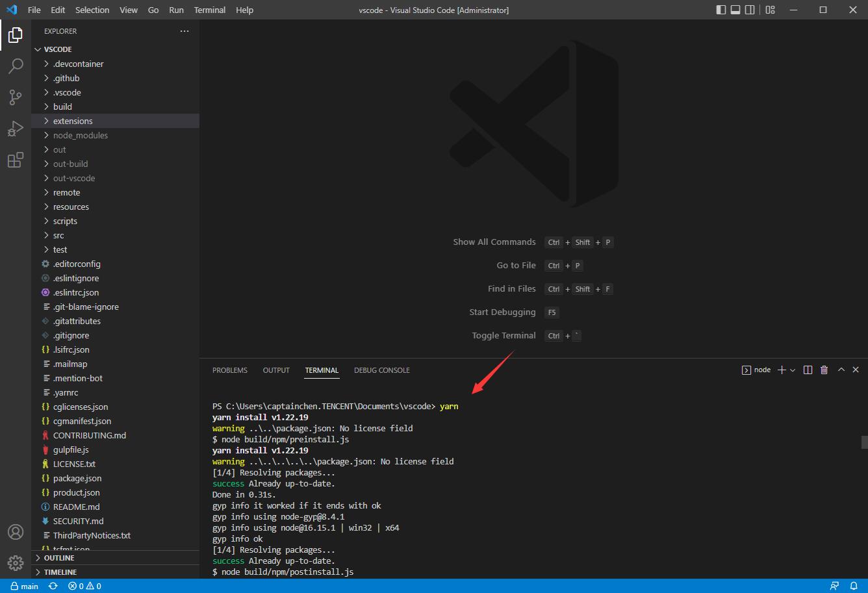Screen dimensions: 868x593
Task: Maximize panel size with chevron up
Action: click(841, 370)
